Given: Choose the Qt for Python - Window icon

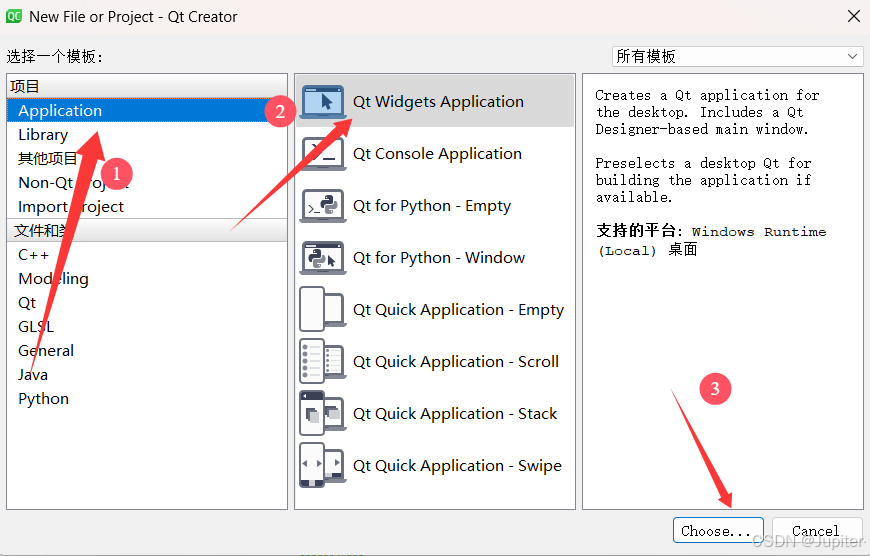Looking at the screenshot, I should (323, 257).
